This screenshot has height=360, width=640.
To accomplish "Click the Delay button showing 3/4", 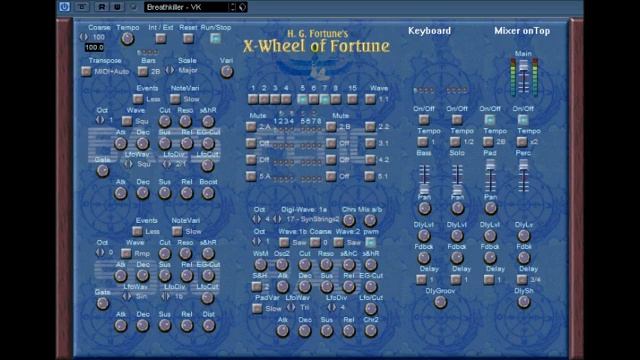I will [x=522, y=279].
